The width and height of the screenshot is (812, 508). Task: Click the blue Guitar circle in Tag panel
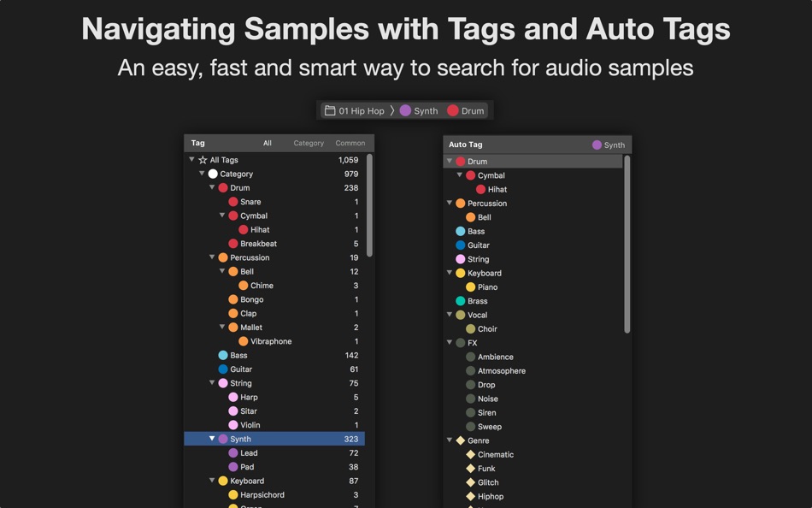click(x=223, y=369)
